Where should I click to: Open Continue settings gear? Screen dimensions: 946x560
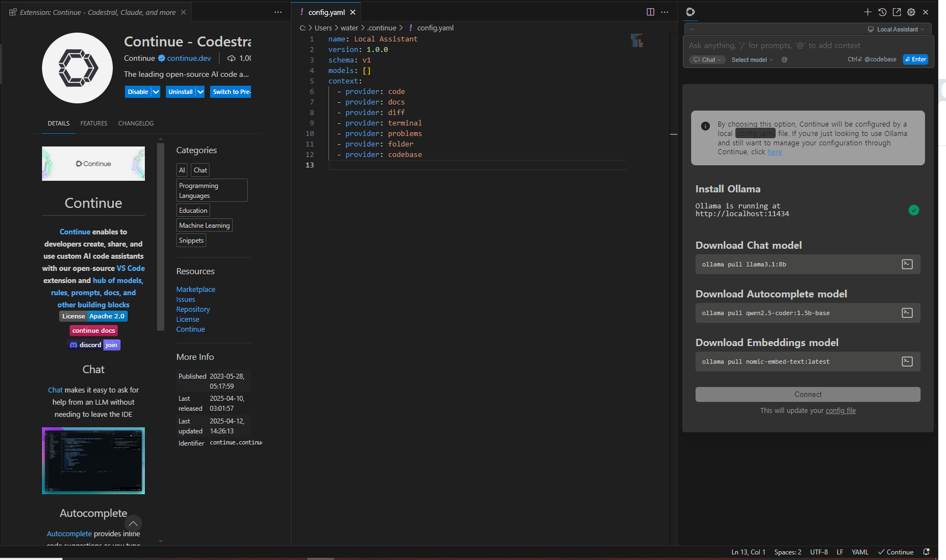[x=911, y=12]
